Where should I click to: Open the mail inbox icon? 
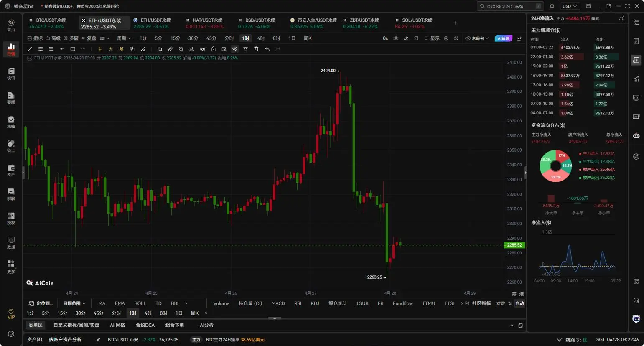588,6
